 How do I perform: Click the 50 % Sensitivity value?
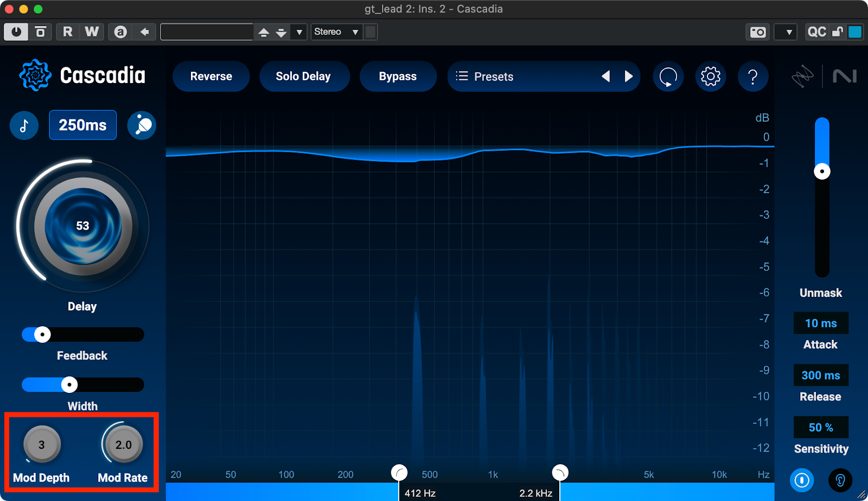[821, 427]
